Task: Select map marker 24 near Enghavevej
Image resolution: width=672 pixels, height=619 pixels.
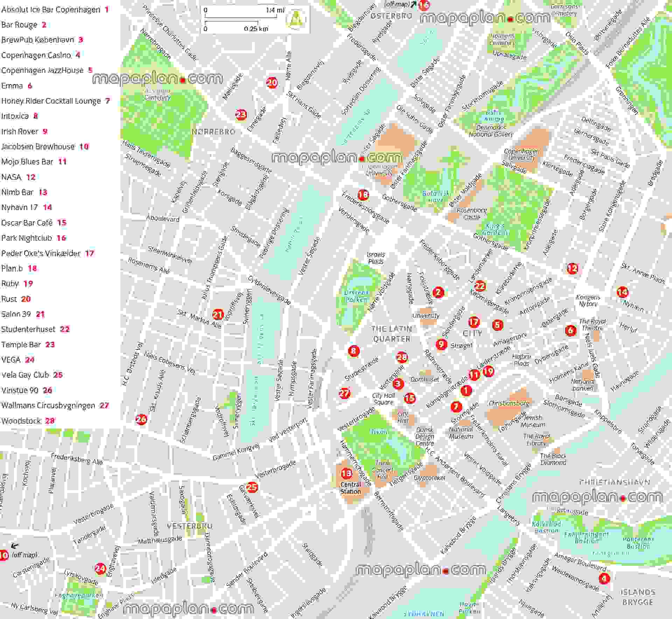Action: point(100,568)
